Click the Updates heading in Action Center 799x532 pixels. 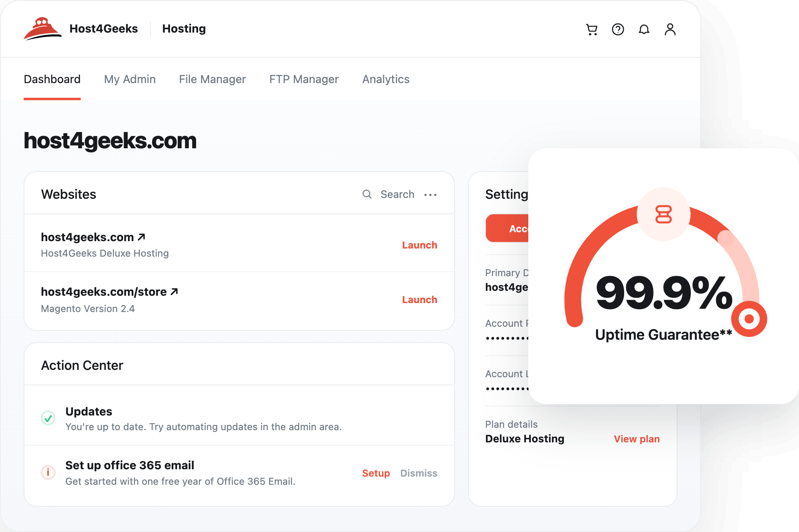[x=89, y=411]
